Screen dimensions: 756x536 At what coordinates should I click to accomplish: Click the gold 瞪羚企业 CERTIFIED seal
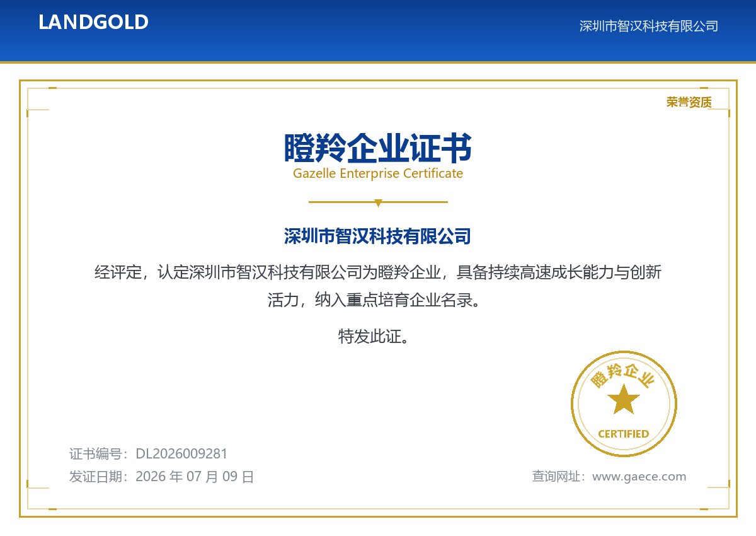point(624,404)
